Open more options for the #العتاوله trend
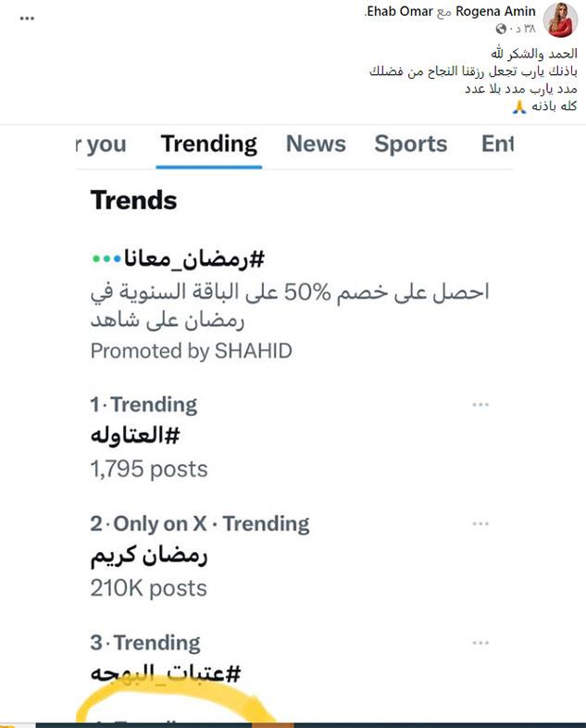The image size is (586, 728). 480,405
